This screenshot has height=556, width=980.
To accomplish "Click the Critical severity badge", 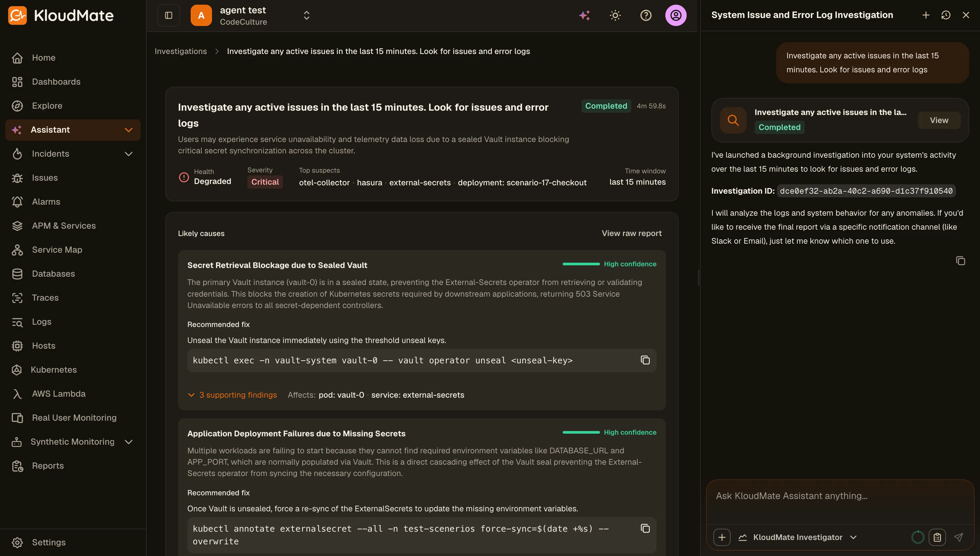I will point(265,182).
